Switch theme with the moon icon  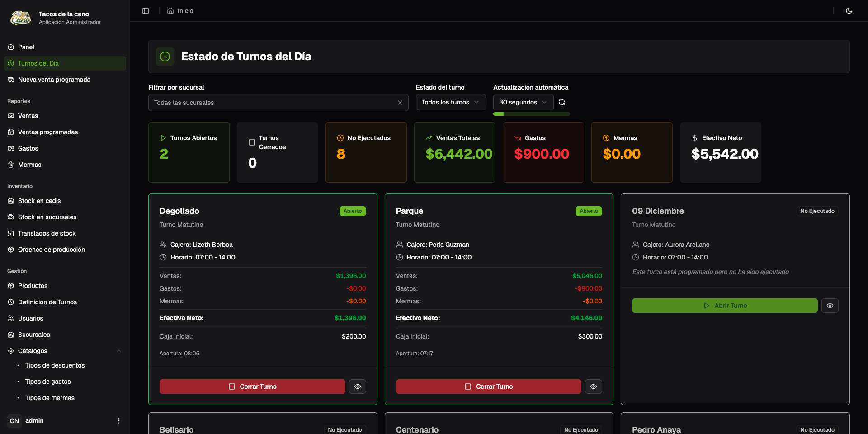coord(849,11)
